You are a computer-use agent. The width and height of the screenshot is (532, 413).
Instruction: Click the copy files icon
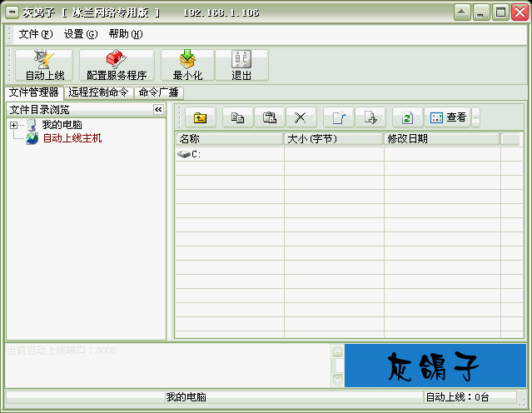coord(237,117)
